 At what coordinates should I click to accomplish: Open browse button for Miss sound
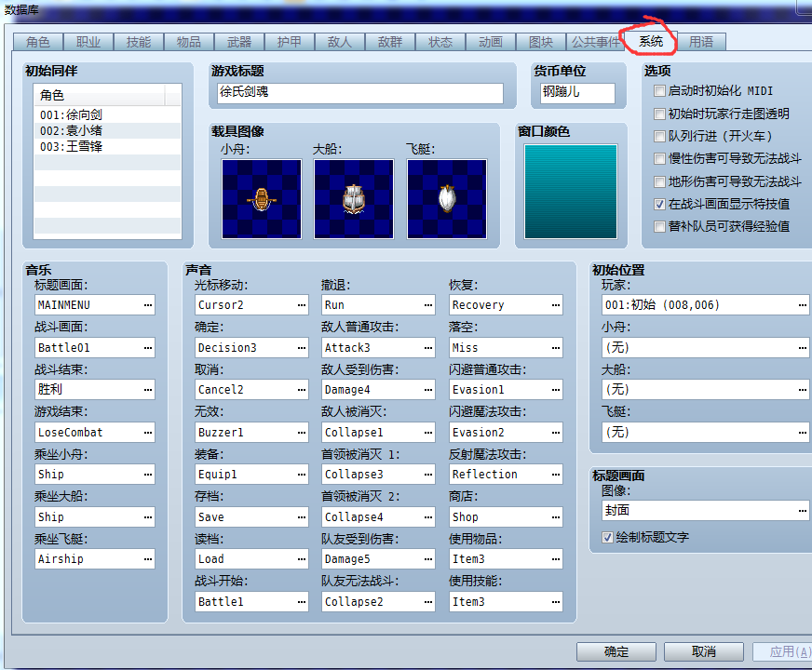[556, 348]
